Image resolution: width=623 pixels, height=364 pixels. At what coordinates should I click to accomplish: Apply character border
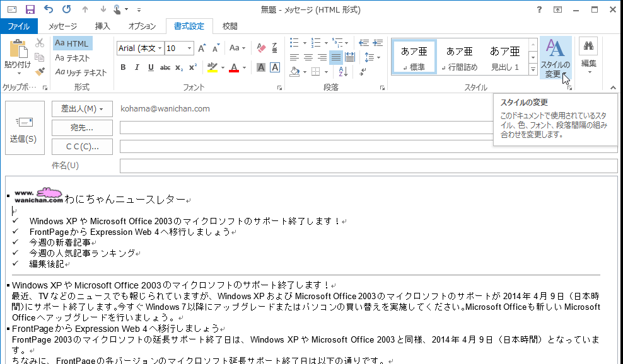[x=274, y=67]
